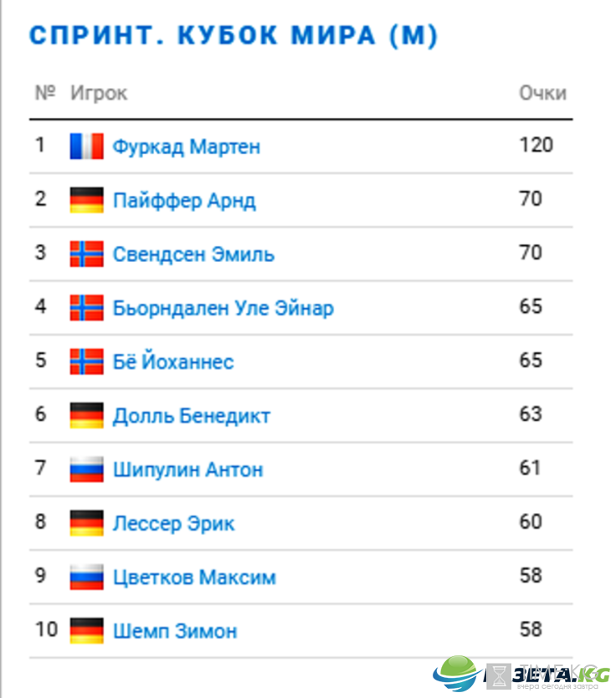The image size is (616, 698).
Task: Click the German flag beside Шемп Зимон
Action: (87, 631)
